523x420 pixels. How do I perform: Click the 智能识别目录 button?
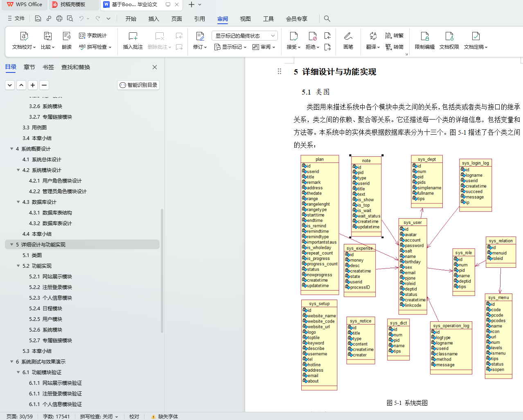click(138, 85)
